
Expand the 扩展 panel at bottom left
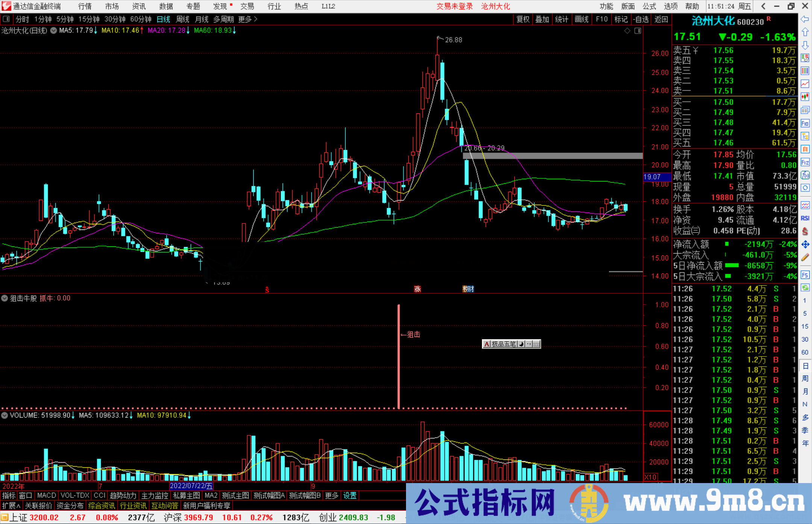pyautogui.click(x=10, y=505)
